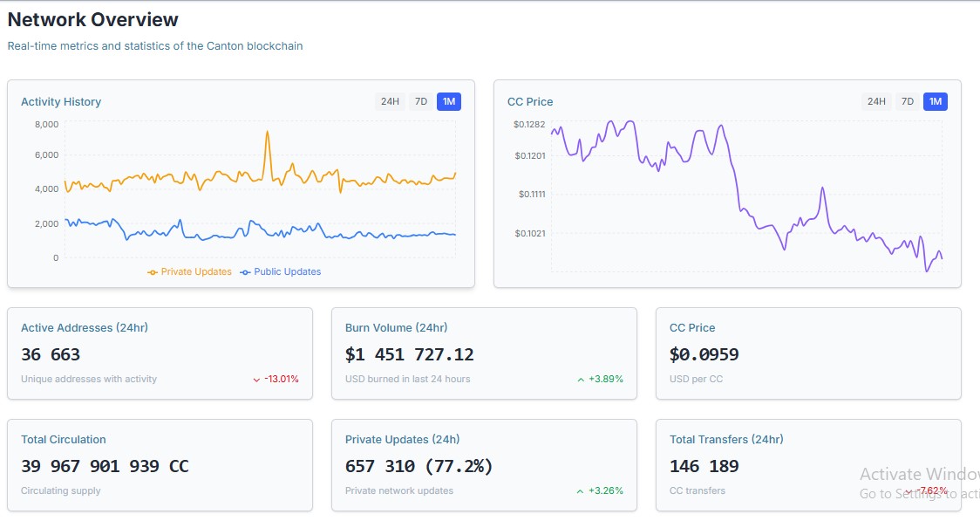Open the Burn Volume (24hr) card label
This screenshot has width=980, height=521.
coord(396,328)
